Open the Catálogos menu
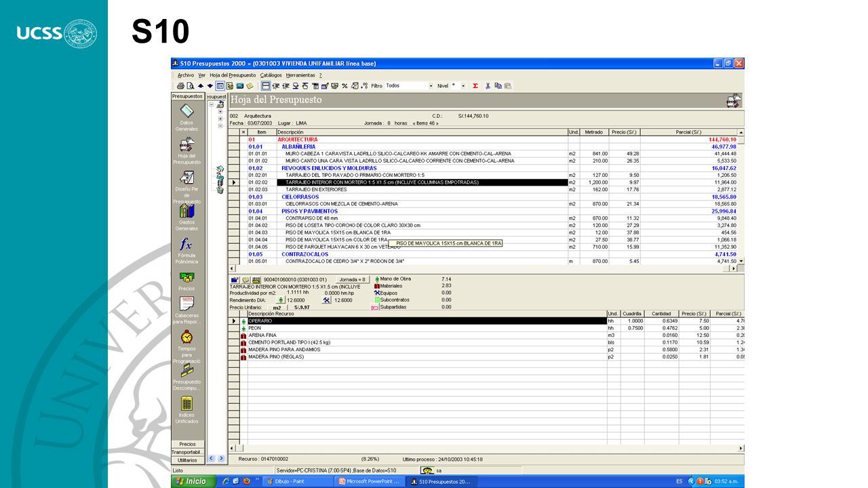Viewport: 868px width, 488px height. 271,75
